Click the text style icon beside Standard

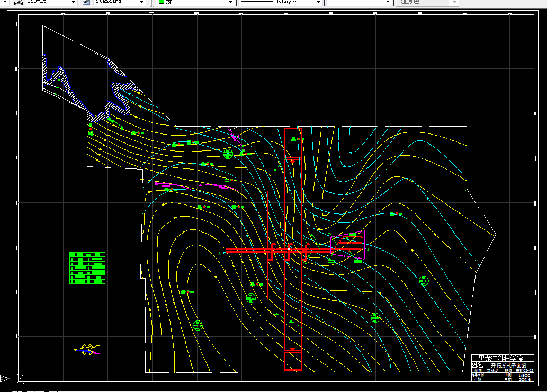tap(86, 2)
